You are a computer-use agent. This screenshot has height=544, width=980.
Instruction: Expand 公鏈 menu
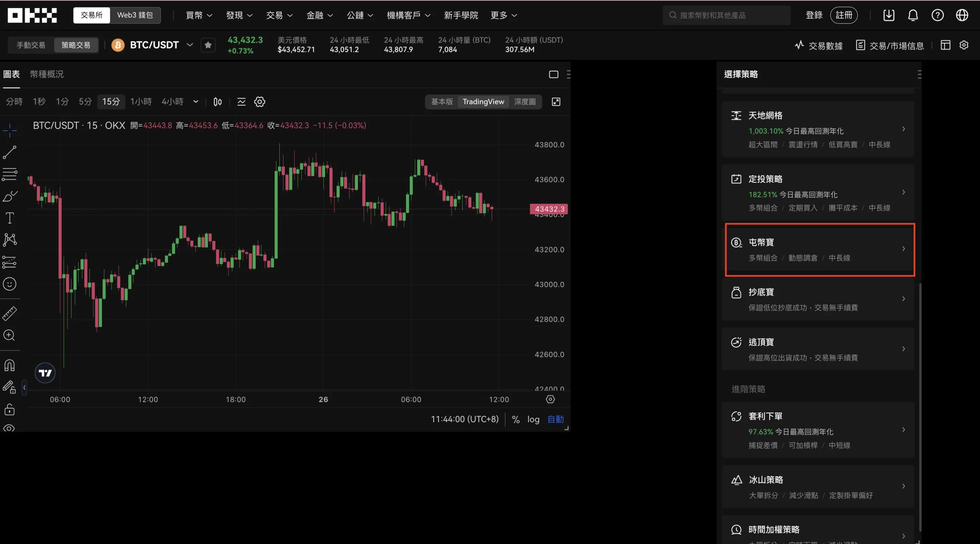point(360,15)
